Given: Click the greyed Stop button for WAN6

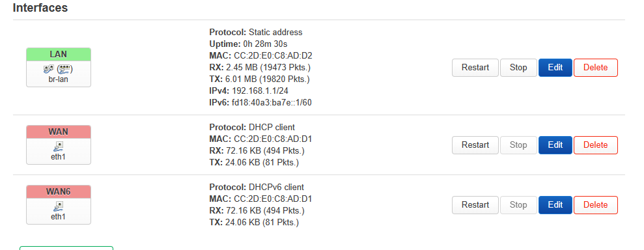Looking at the screenshot, I should point(518,205).
